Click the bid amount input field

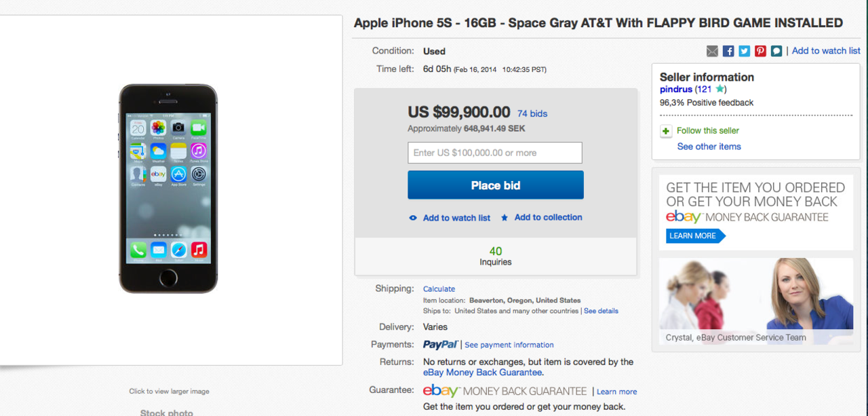(495, 153)
